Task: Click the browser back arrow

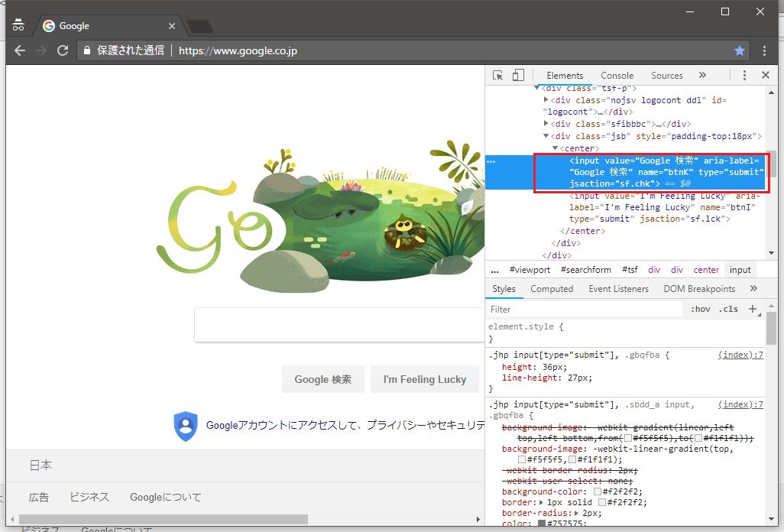Action: [x=20, y=50]
